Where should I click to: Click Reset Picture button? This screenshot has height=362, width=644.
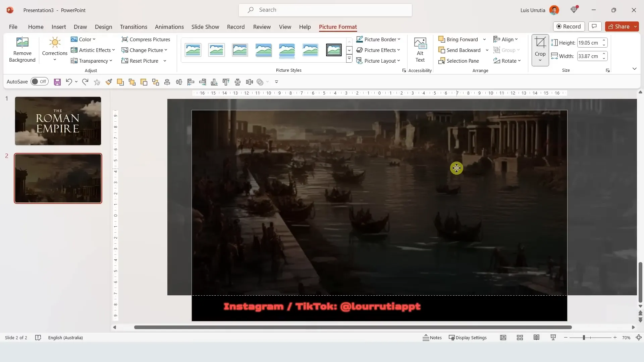click(140, 61)
